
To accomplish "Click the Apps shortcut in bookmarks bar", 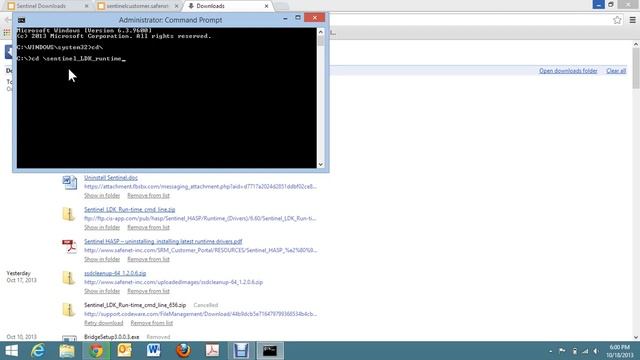I will point(7,32).
